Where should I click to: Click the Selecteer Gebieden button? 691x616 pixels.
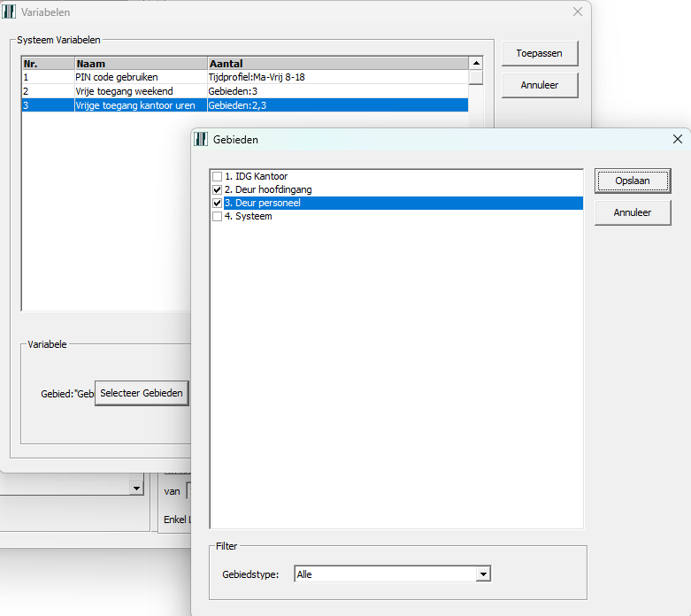(x=142, y=393)
